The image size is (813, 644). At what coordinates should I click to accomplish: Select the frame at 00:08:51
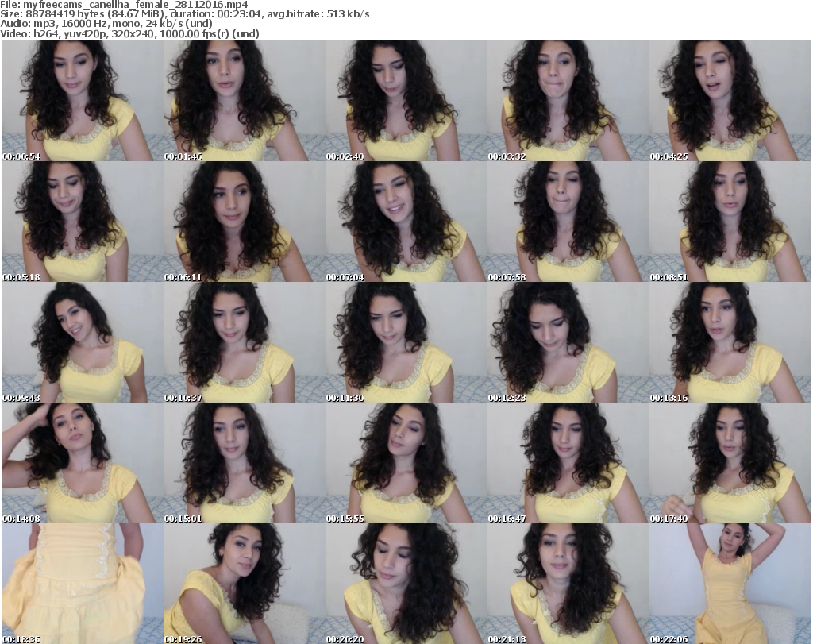coord(730,222)
